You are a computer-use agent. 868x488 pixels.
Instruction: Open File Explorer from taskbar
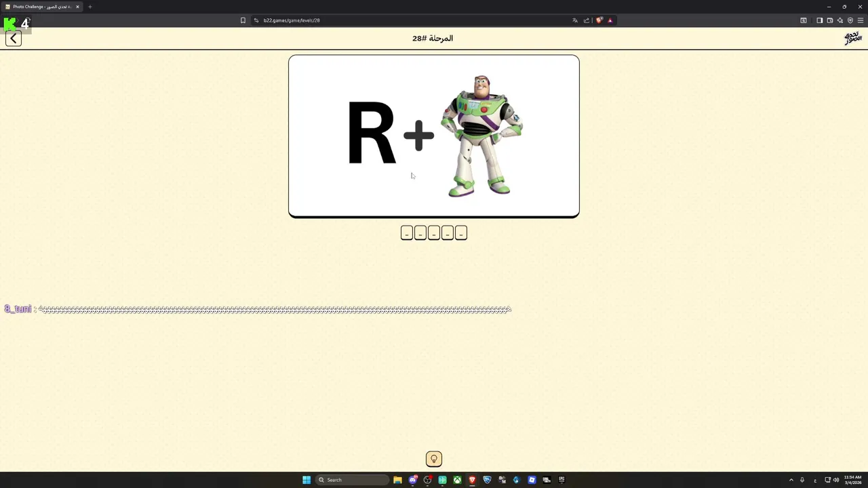tap(397, 480)
